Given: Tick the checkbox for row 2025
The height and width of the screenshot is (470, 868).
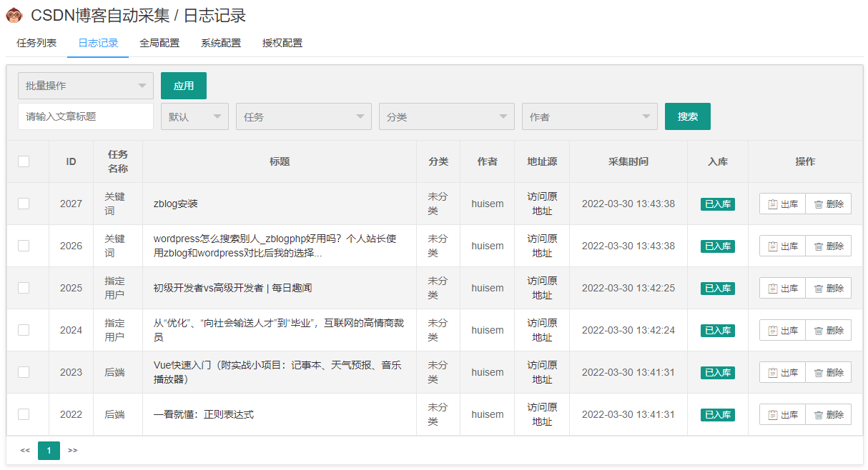Looking at the screenshot, I should coord(24,288).
